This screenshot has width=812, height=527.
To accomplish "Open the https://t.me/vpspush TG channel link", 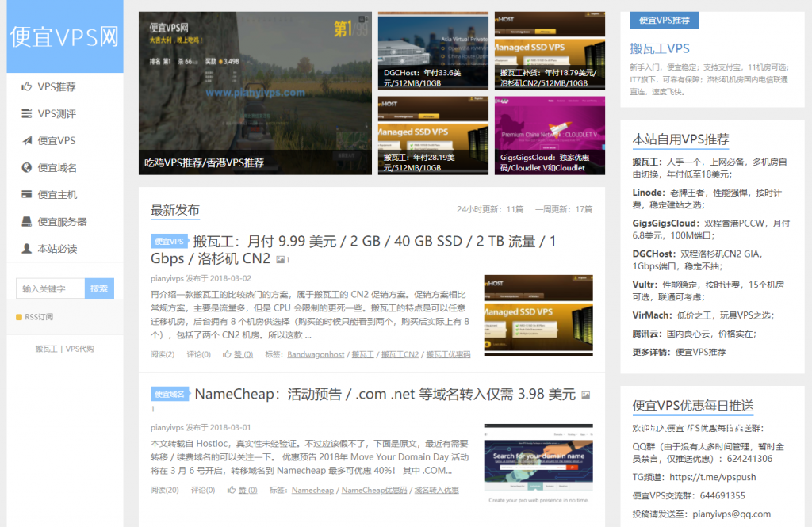I will [x=713, y=477].
